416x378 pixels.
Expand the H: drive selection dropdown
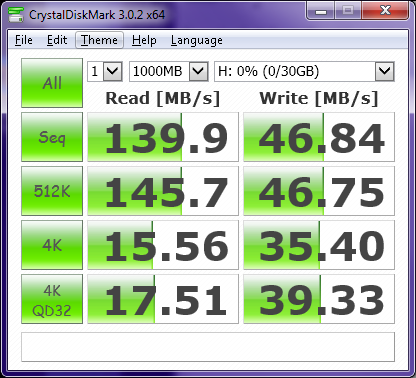pyautogui.click(x=304, y=71)
